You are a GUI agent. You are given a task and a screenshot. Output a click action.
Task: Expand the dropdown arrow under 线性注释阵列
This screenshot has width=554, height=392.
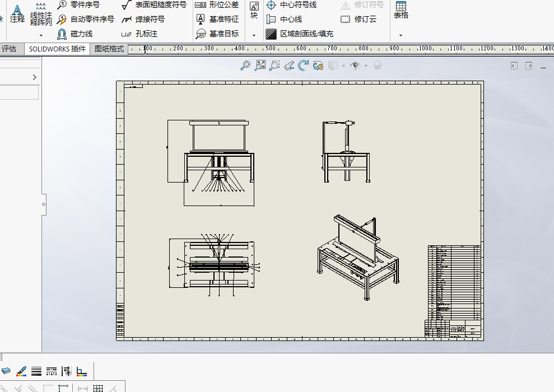point(41,35)
